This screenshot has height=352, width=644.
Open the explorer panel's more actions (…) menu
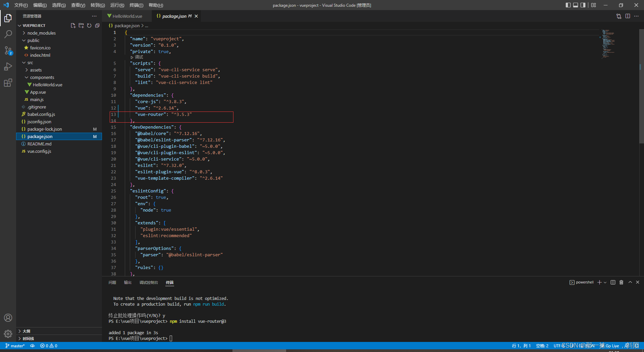coord(94,16)
